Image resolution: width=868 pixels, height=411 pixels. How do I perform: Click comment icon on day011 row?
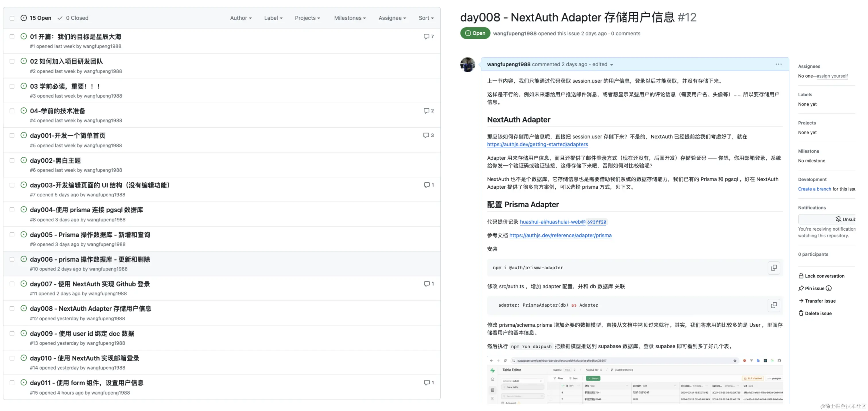tap(427, 383)
